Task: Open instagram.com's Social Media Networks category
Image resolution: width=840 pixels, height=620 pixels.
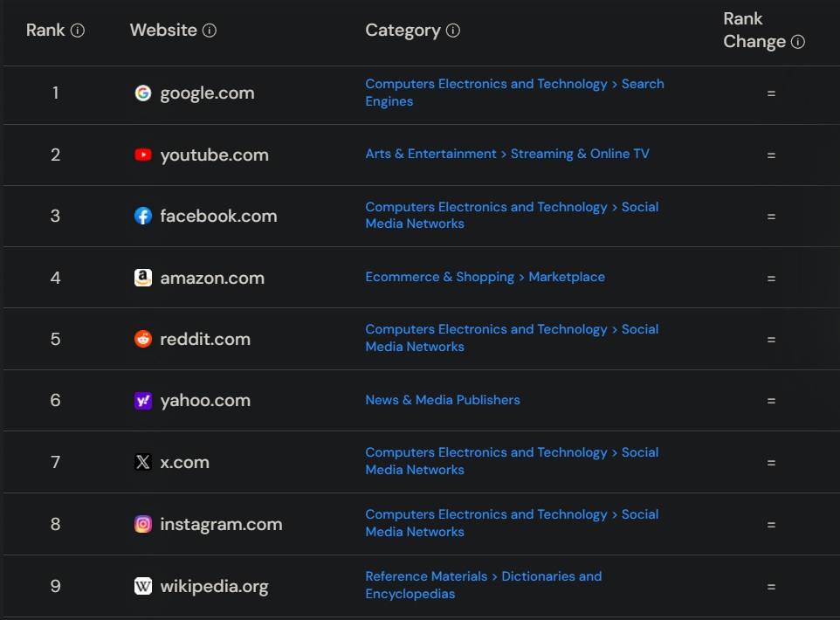Action: [513, 523]
